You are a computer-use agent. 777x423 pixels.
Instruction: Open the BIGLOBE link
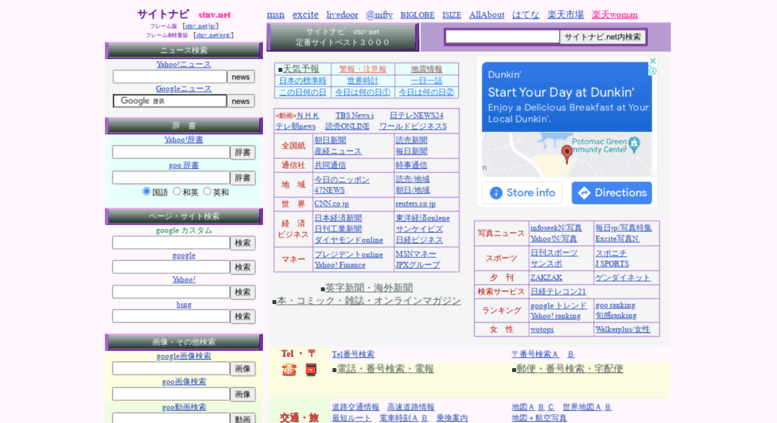tap(417, 15)
